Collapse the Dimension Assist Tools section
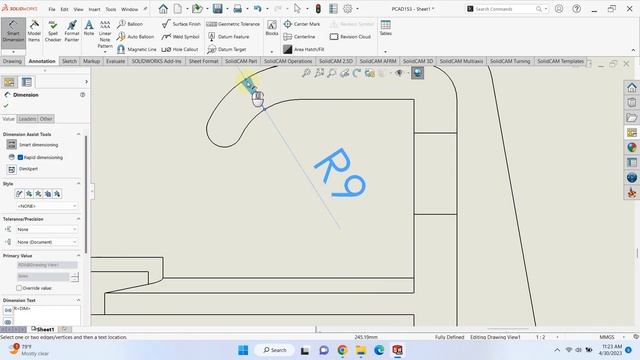The width and height of the screenshot is (640, 360). (78, 134)
